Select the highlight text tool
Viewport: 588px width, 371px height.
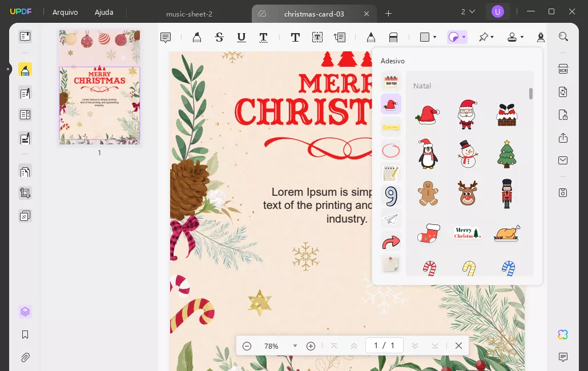pos(197,37)
